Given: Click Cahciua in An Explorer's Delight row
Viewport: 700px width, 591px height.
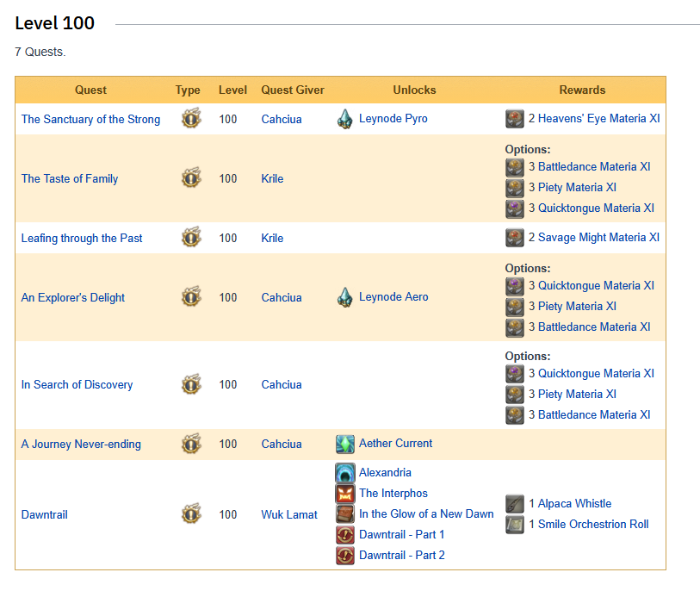Looking at the screenshot, I should [x=282, y=297].
